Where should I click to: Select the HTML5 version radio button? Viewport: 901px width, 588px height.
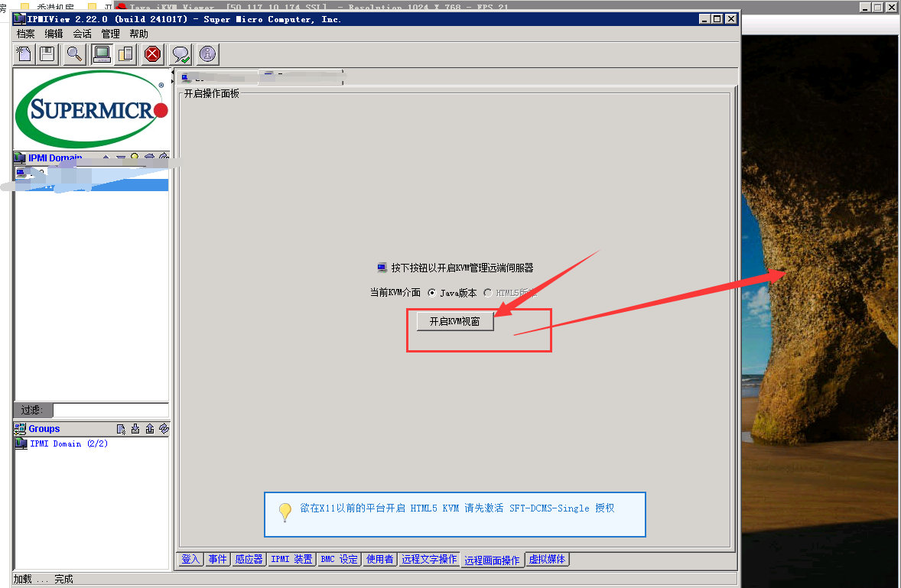[x=488, y=293]
